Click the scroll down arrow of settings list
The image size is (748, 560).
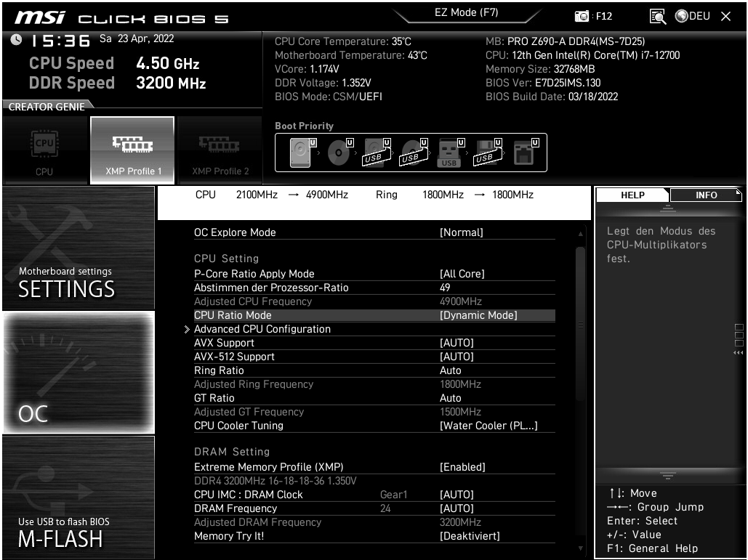580,548
